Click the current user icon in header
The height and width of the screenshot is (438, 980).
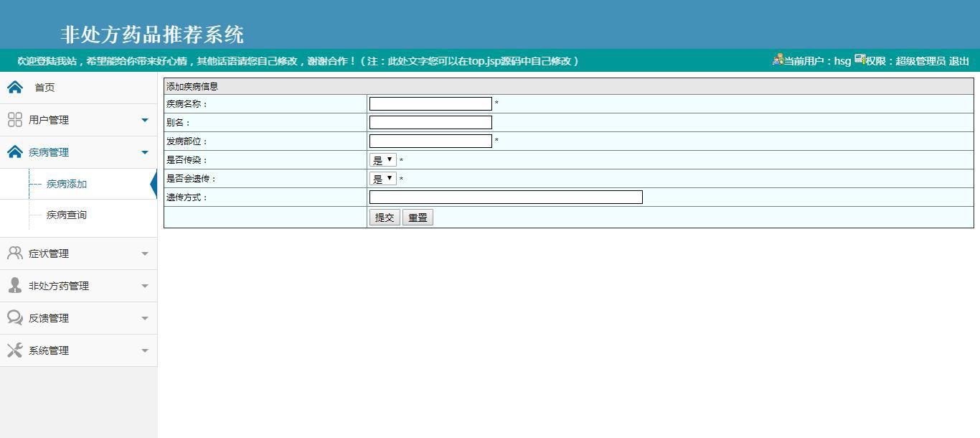pos(778,60)
